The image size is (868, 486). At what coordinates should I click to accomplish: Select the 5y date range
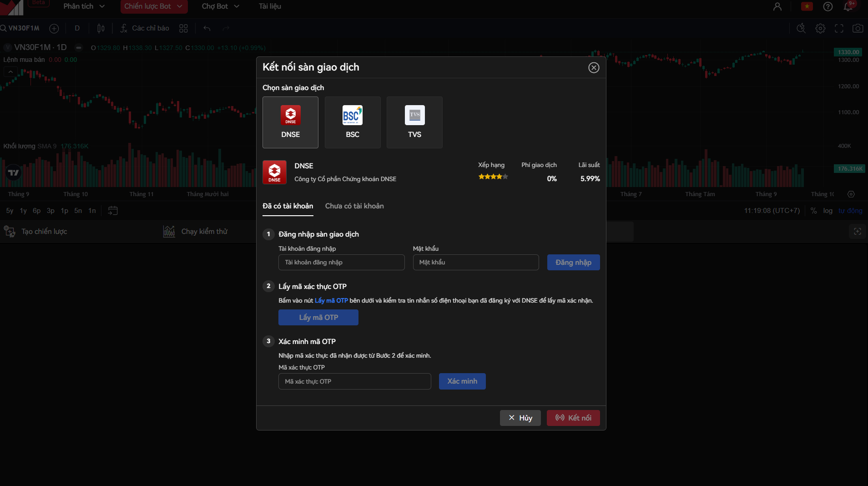(x=10, y=211)
